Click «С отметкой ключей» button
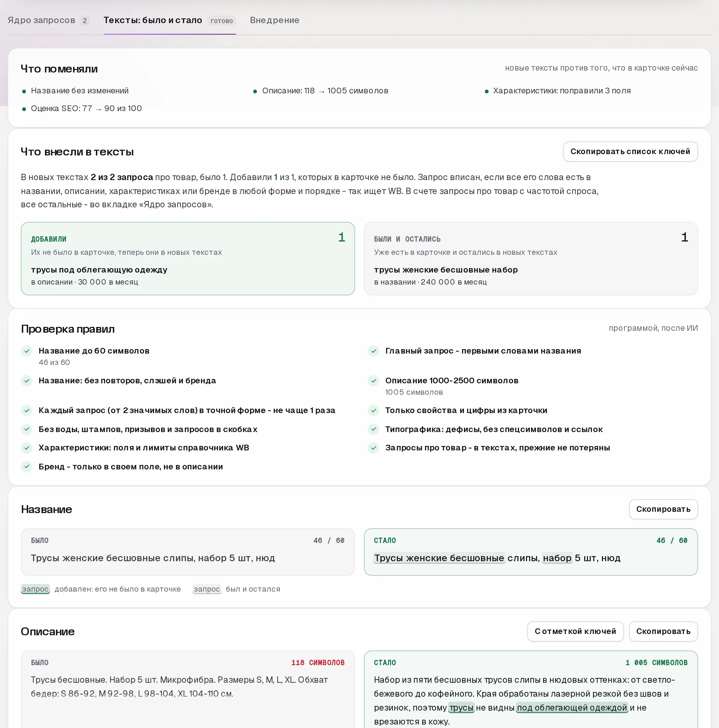 (575, 631)
